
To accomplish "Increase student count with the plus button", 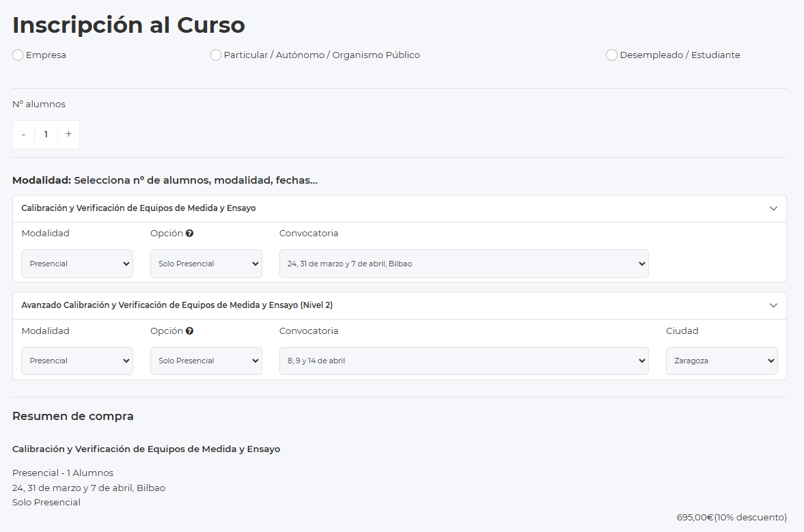I will (x=68, y=135).
